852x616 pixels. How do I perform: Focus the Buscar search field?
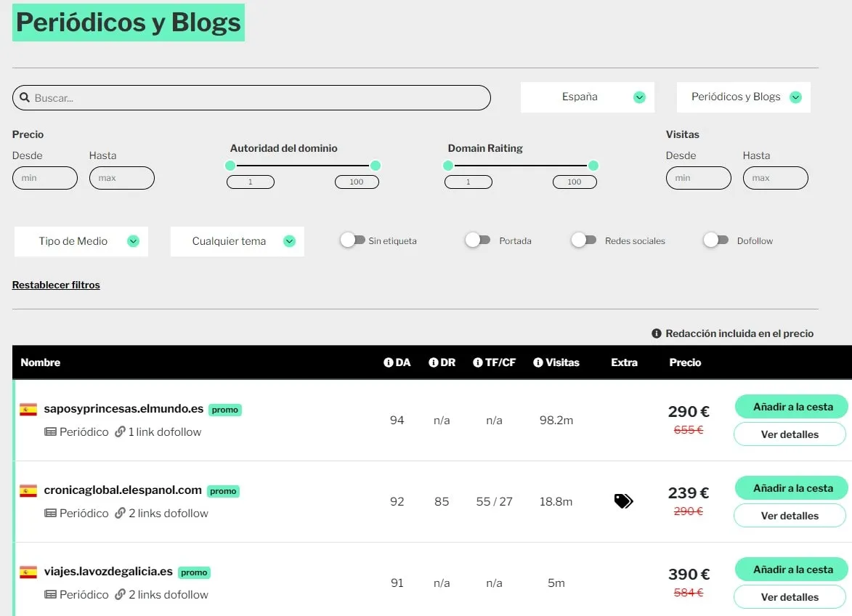tap(251, 98)
